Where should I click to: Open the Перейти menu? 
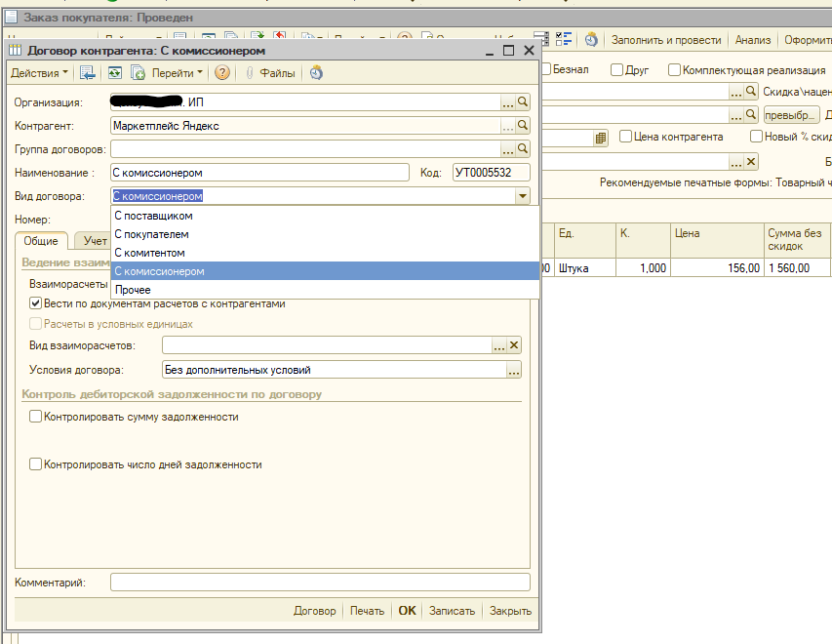pyautogui.click(x=177, y=73)
